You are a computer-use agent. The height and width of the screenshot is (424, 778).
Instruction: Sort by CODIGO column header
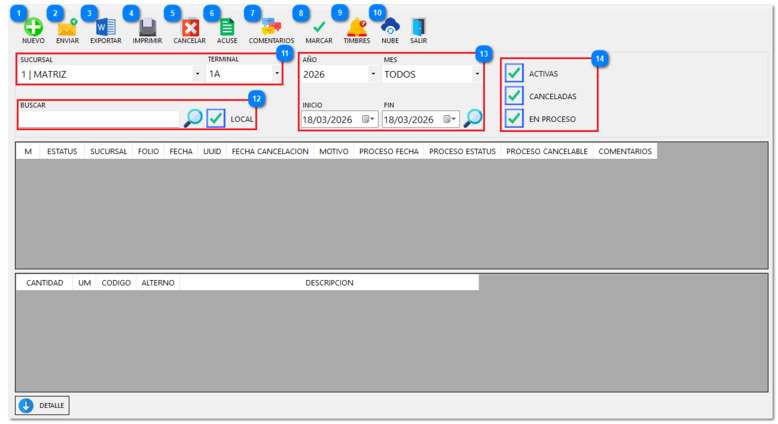tap(116, 283)
